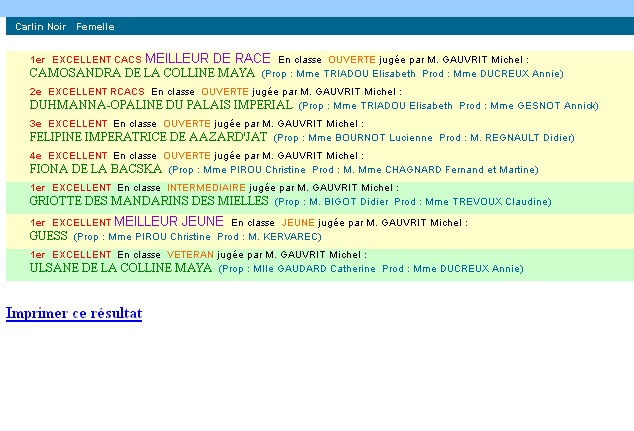Open GRIOTTE DES MANDARINS DES MIELLES entry
This screenshot has height=431, width=634.
coord(149,201)
